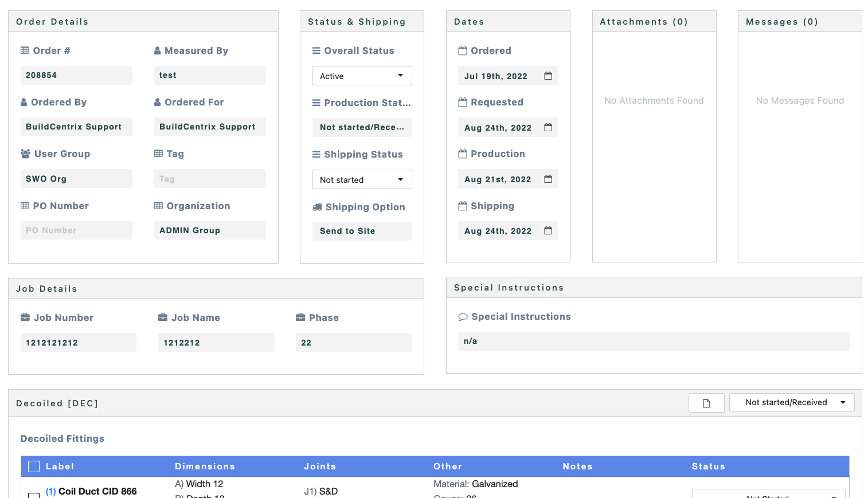Viewport: 868px width, 498px height.
Task: Open the Overall Status dropdown showing Active
Action: coord(362,75)
